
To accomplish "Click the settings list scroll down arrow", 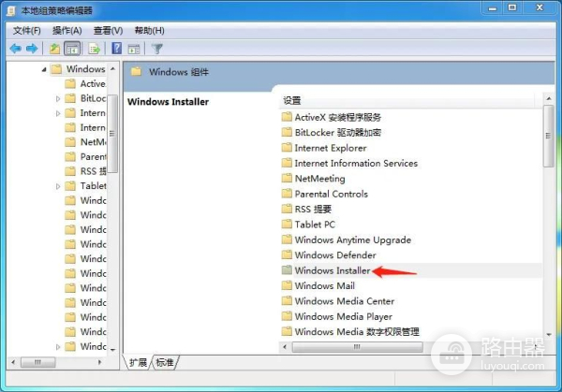I will [548, 335].
